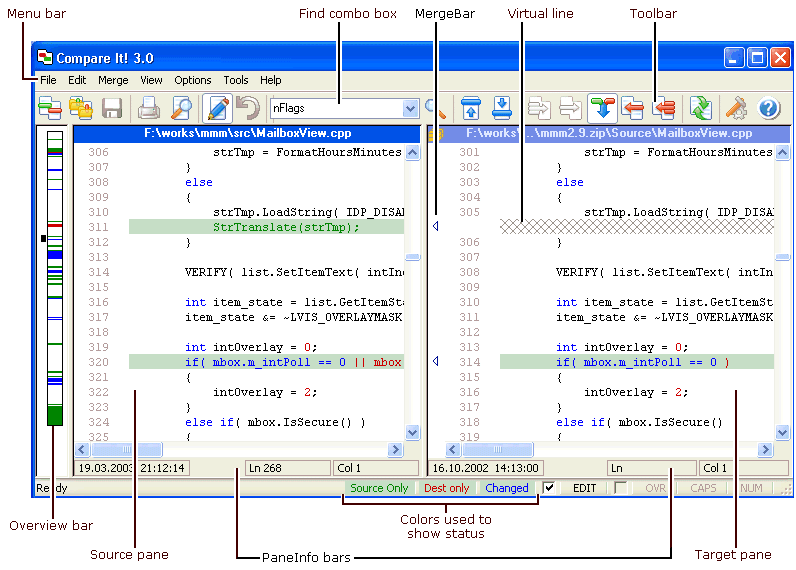Viewport: 796px width, 570px height.
Task: Click the Source Only green color indicator
Action: coord(379,488)
